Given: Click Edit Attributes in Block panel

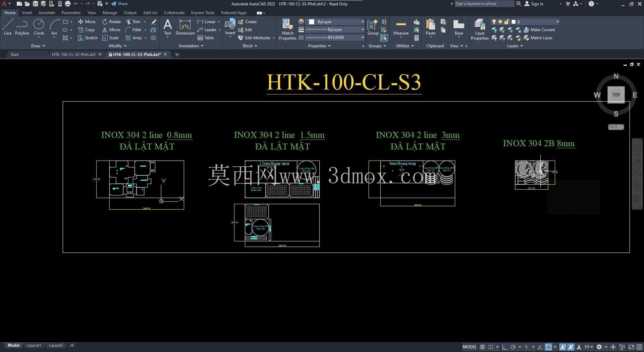Looking at the screenshot, I should [x=254, y=38].
